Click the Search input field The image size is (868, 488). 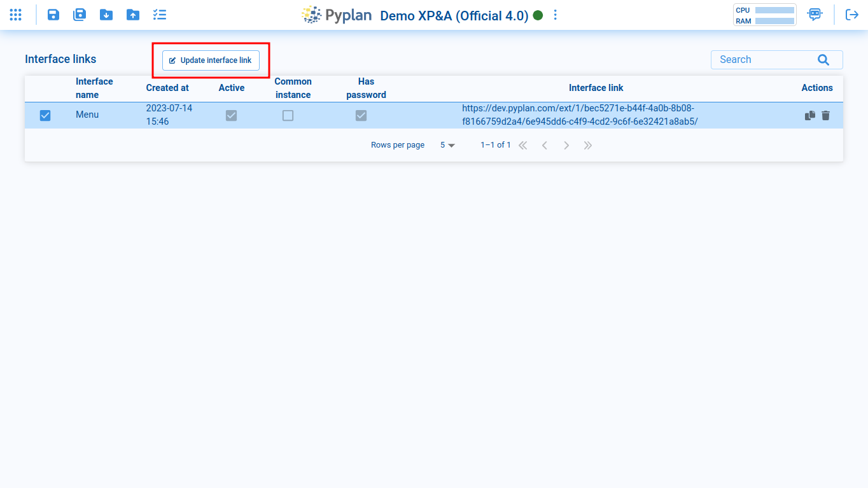(764, 60)
